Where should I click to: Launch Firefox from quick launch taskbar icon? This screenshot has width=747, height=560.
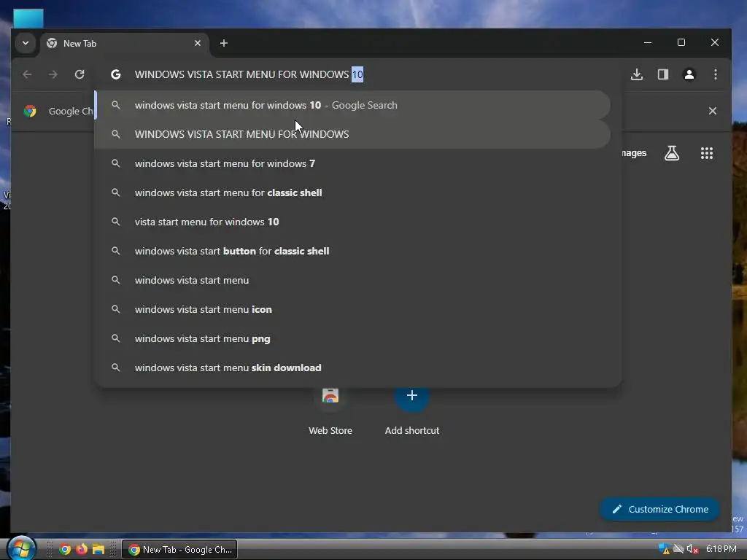(x=82, y=549)
